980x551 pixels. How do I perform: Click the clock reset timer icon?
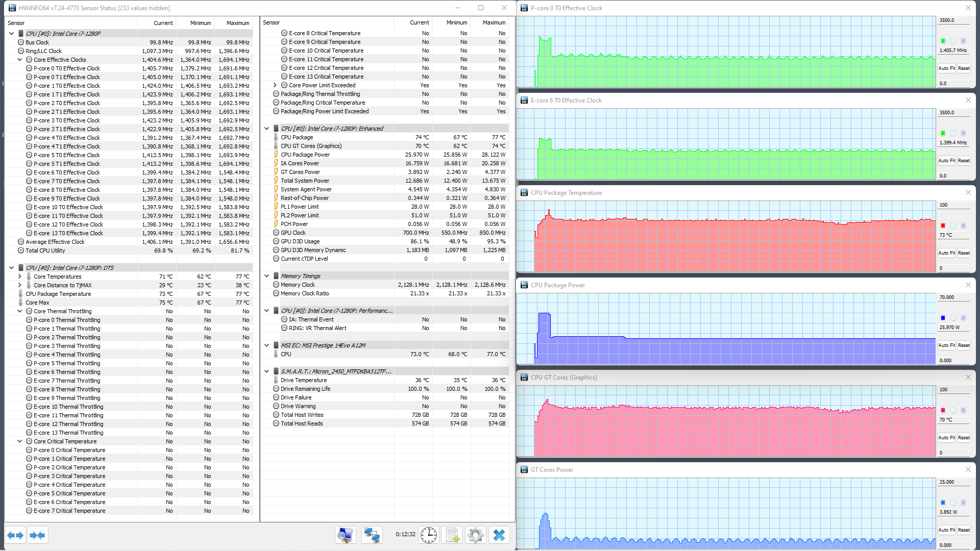click(428, 535)
